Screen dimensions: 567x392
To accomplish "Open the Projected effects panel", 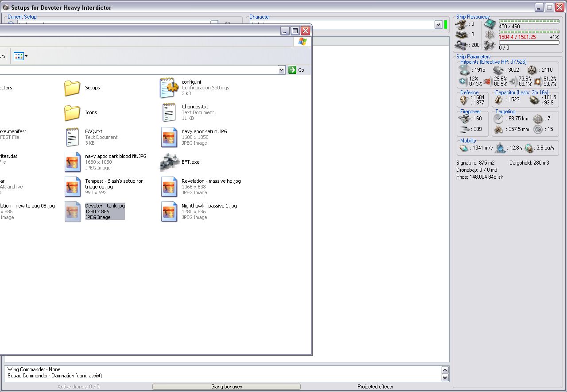I will click(x=375, y=387).
